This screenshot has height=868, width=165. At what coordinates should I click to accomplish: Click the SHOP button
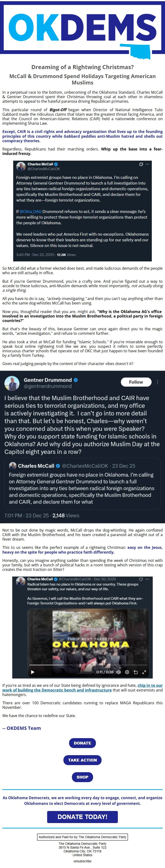coord(82,777)
